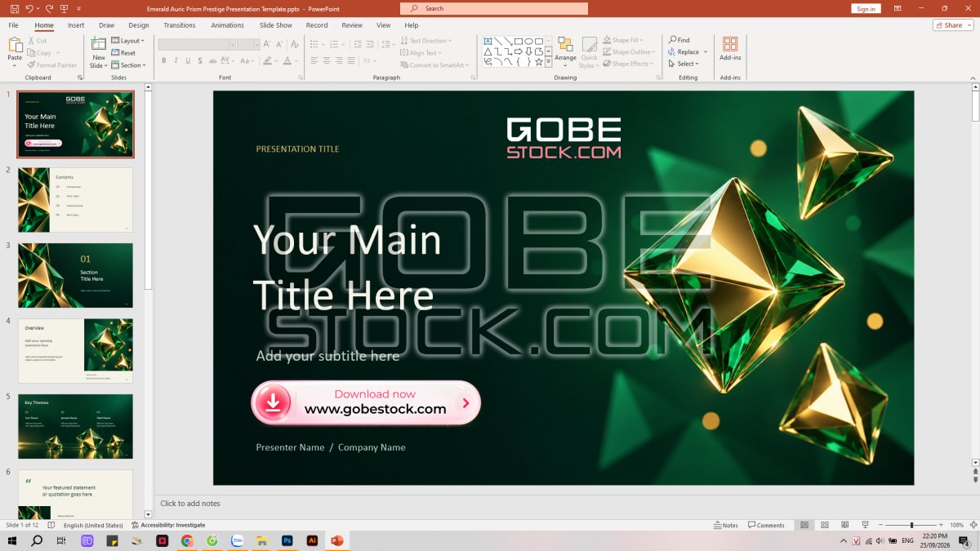The image size is (980, 551).
Task: Open the Drawing format dialog launcher
Action: (658, 78)
